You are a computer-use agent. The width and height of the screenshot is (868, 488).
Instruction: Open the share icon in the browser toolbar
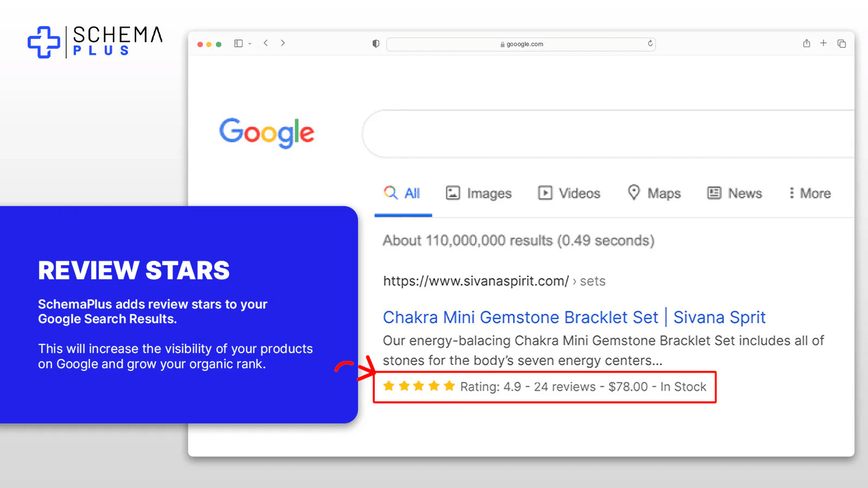pyautogui.click(x=807, y=43)
